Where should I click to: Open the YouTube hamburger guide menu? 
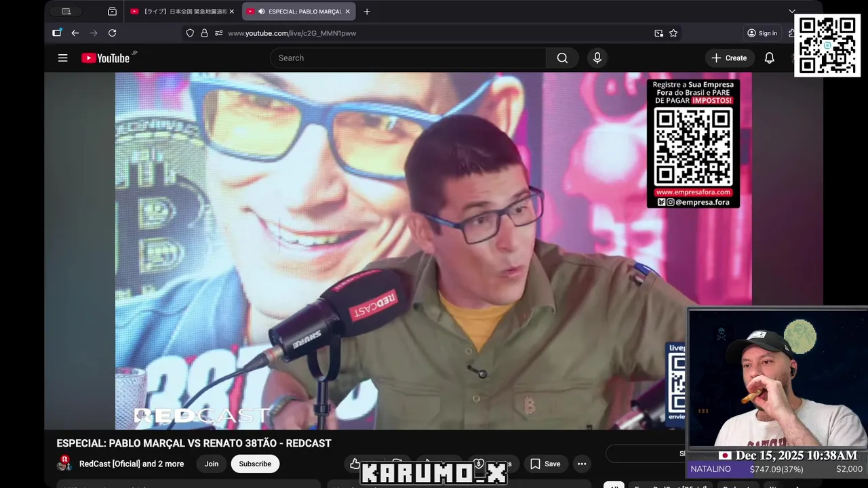coord(62,58)
